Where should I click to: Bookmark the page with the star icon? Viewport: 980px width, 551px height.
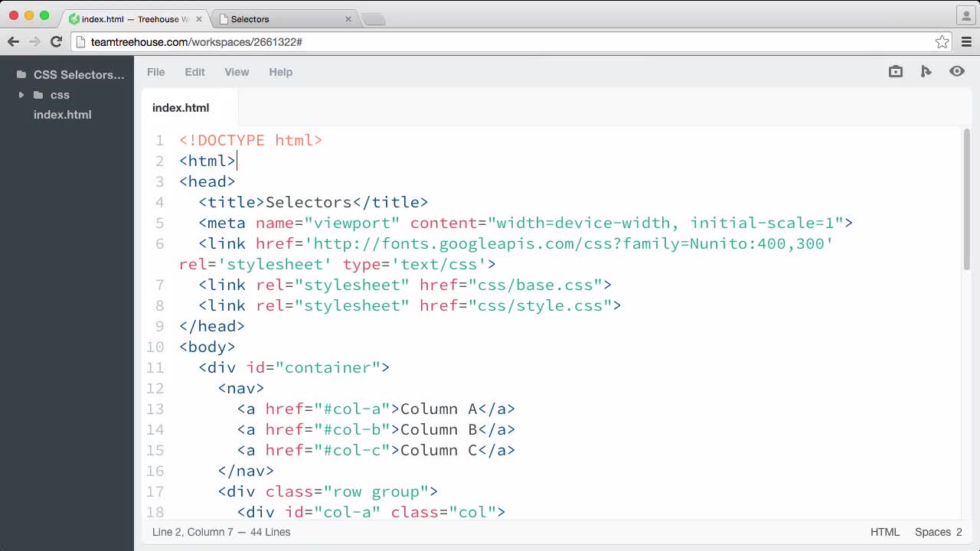tap(942, 42)
